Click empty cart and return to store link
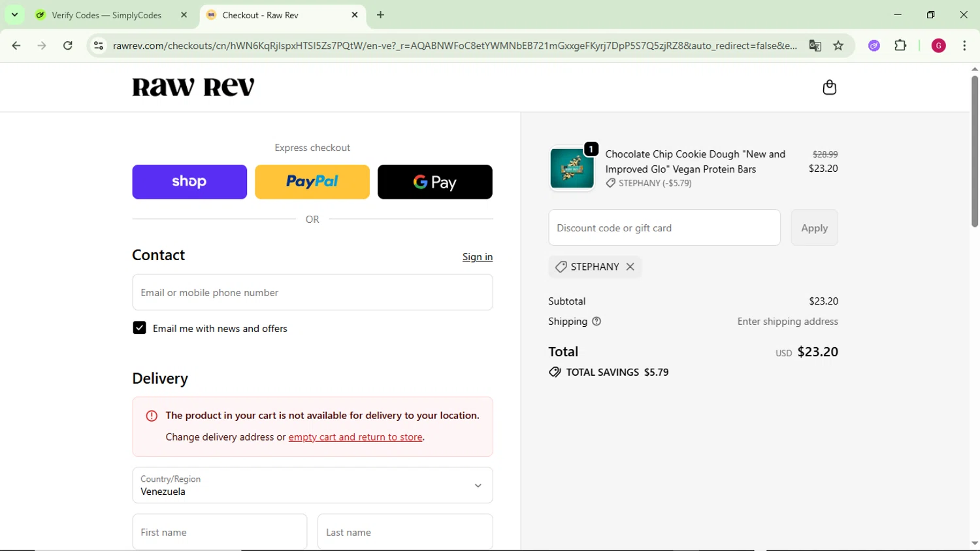 click(x=355, y=437)
